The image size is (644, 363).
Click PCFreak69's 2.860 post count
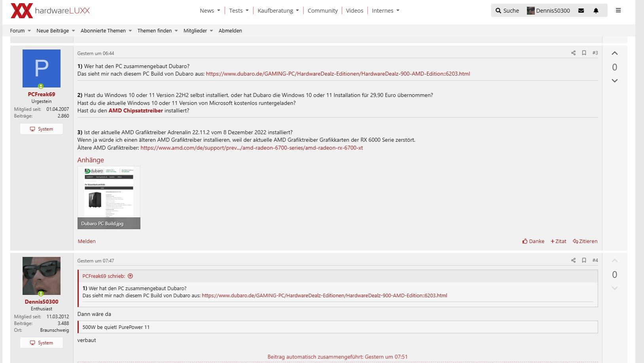63,116
